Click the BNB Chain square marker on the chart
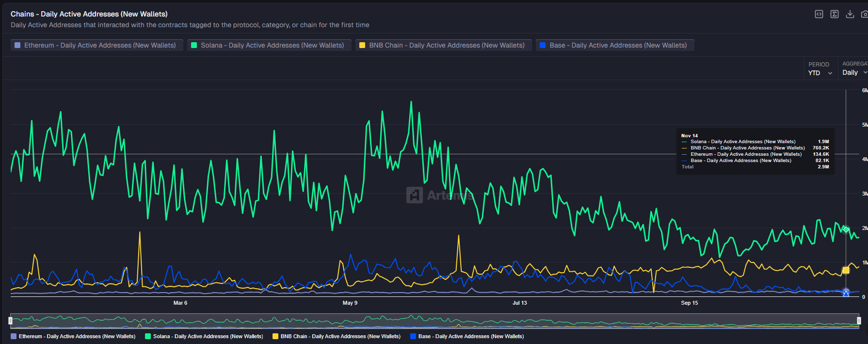868x344 pixels. (x=846, y=270)
